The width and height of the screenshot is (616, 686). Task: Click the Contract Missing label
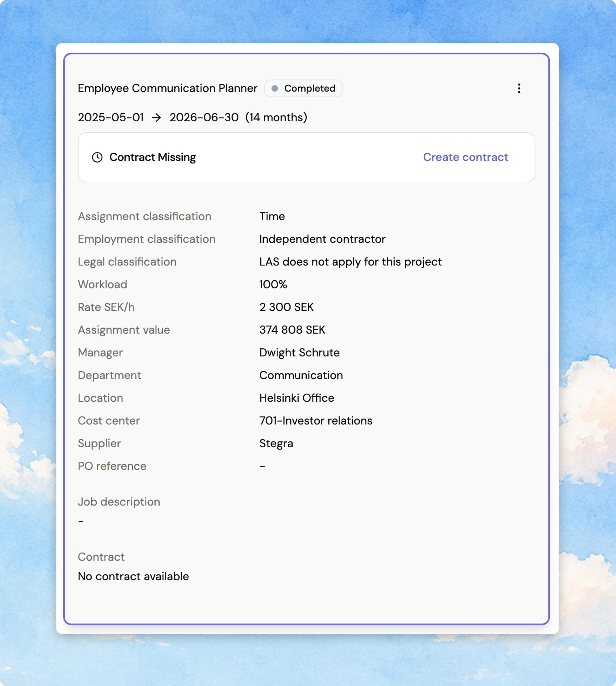153,157
